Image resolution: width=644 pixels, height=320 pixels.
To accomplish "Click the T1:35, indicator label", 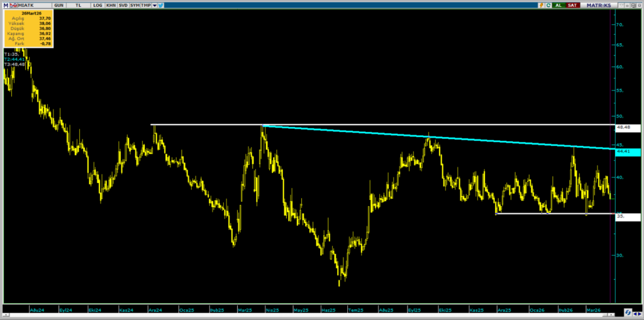I will pos(11,54).
